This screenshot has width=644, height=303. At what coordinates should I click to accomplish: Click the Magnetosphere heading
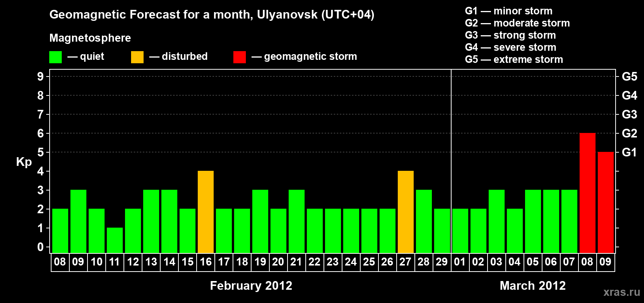(x=90, y=38)
